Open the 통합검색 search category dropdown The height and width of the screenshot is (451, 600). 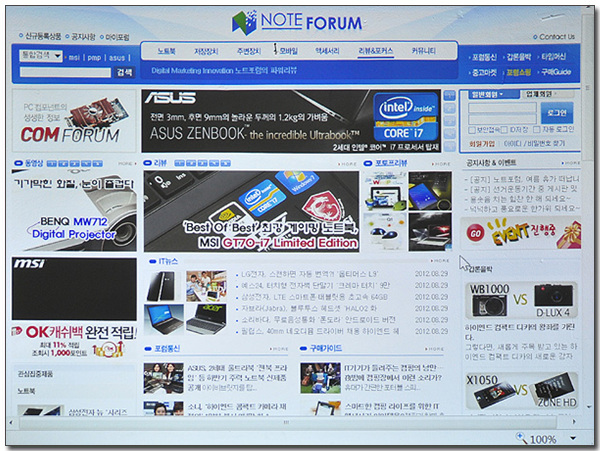coord(41,56)
